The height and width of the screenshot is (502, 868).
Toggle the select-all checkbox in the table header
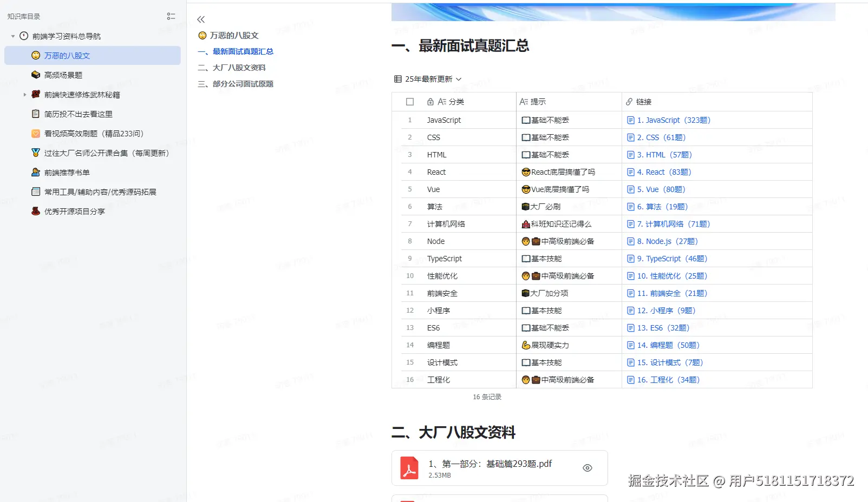[x=409, y=102]
